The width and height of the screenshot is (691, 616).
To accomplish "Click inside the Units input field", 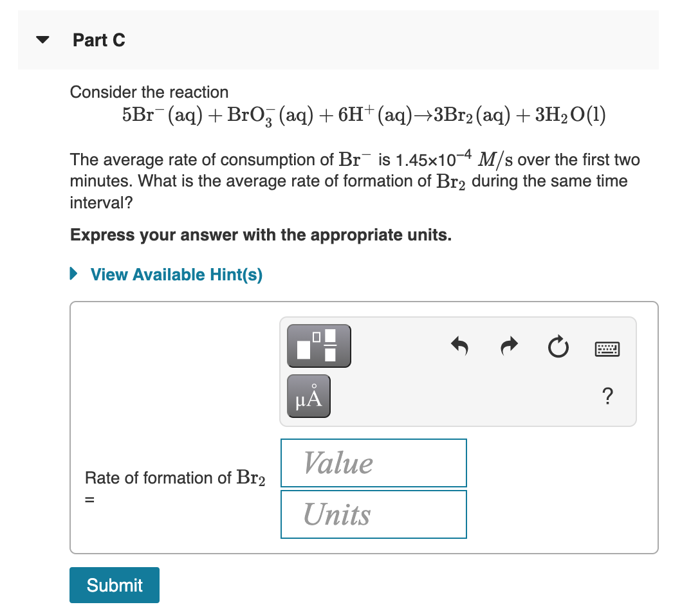I will 373,514.
